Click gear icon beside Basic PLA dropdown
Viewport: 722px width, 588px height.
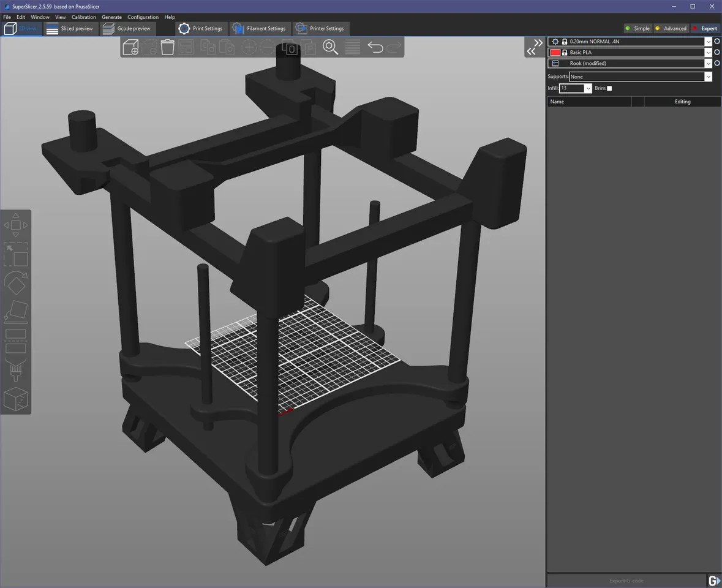click(x=717, y=53)
